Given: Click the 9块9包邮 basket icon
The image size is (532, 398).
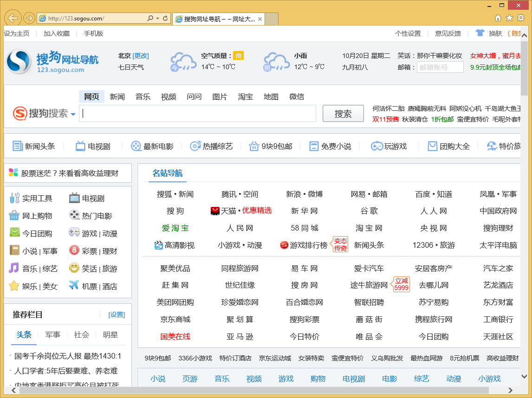Looking at the screenshot, I should pyautogui.click(x=254, y=146).
